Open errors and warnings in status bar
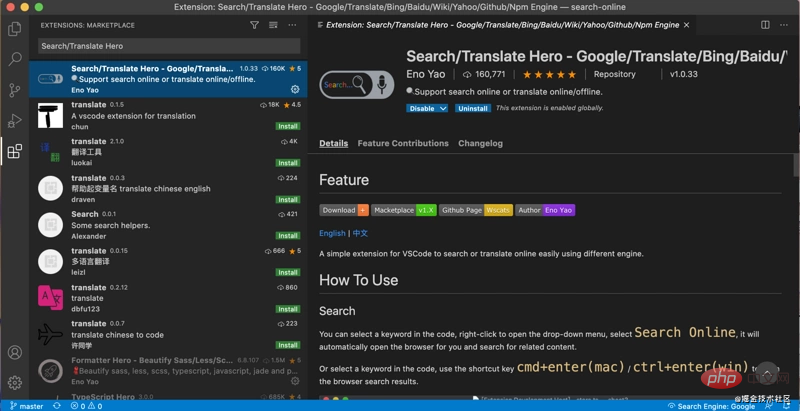Viewport: 800px width, 411px height. [86, 406]
